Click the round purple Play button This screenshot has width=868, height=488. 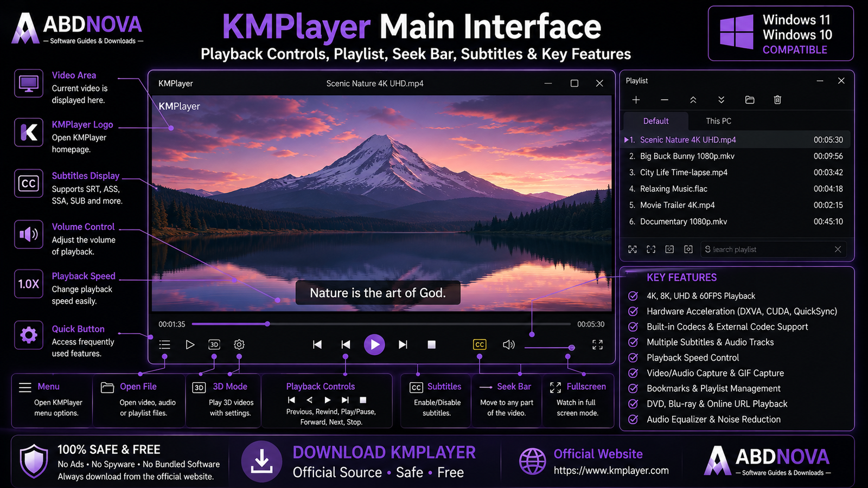374,344
